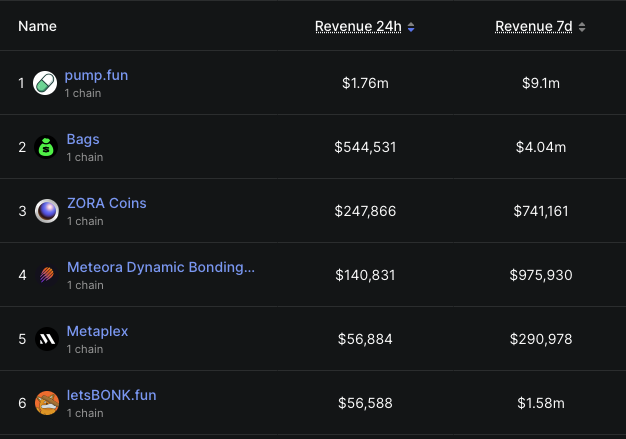Select the $741,161 revenue cell
This screenshot has height=439, width=626.
tap(541, 211)
